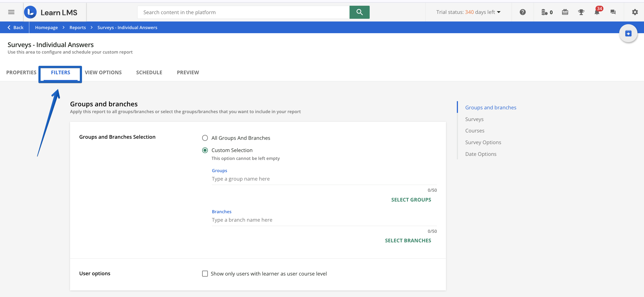Open the chat messages icon

click(613, 12)
